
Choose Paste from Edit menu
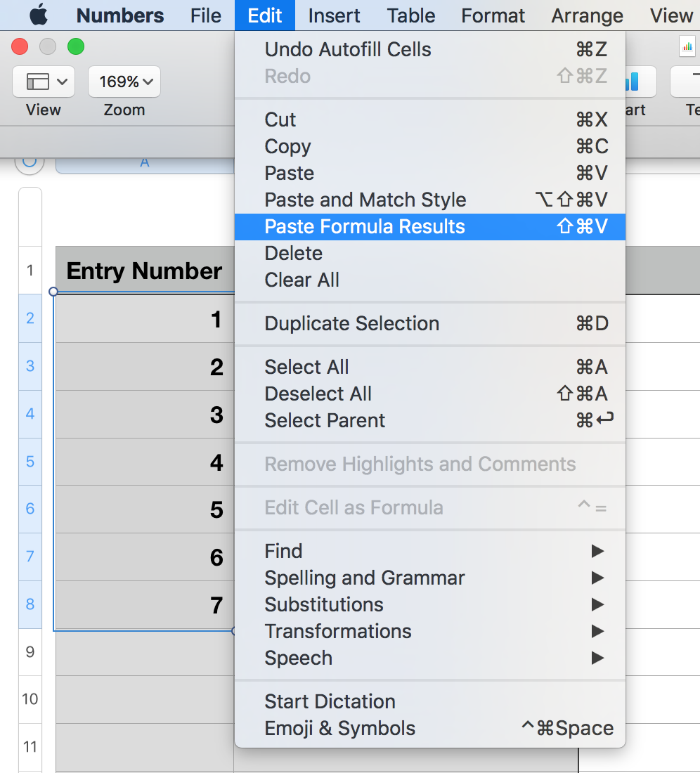click(x=430, y=173)
